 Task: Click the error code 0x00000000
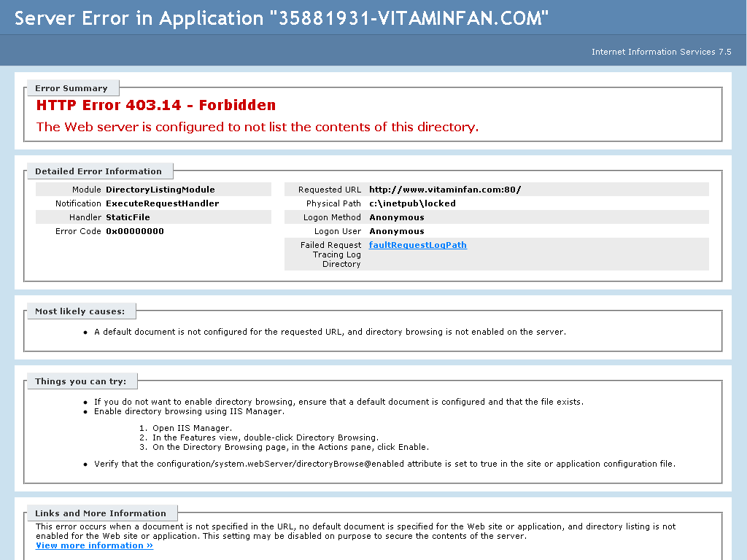(x=135, y=231)
